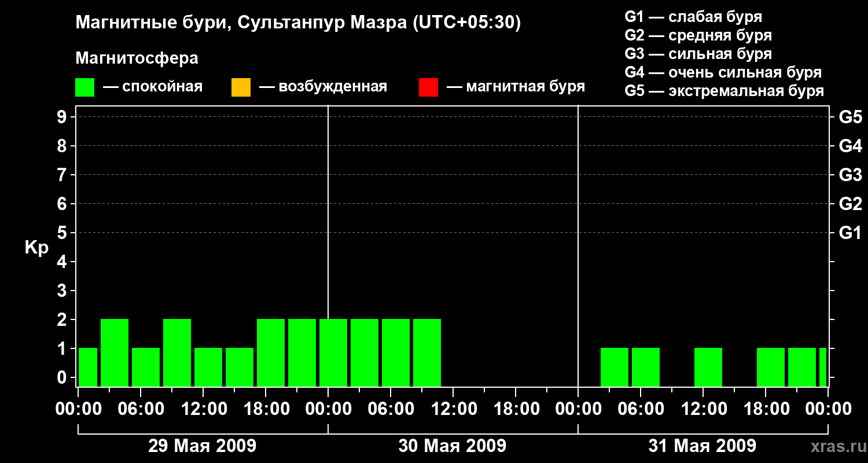Click the first Kp 1 bar at 00:00, 29 Мая
868x463 pixels.
pyautogui.click(x=88, y=367)
